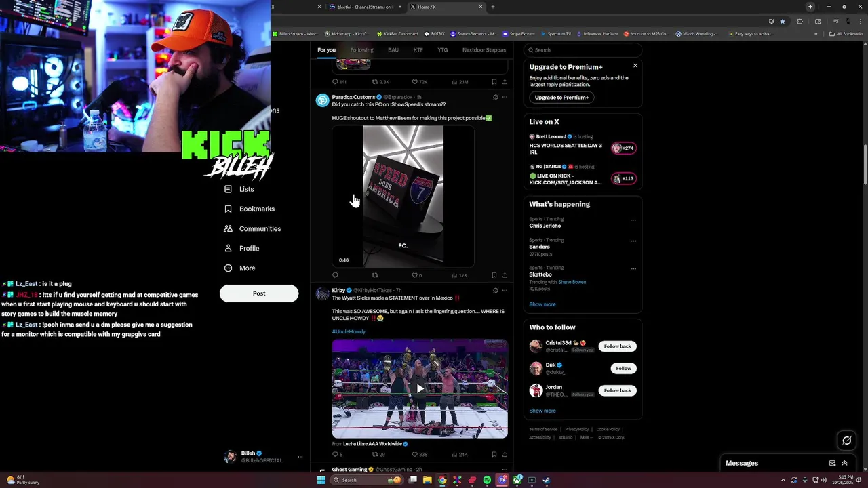
Task: Select the For you tab
Action: point(326,50)
